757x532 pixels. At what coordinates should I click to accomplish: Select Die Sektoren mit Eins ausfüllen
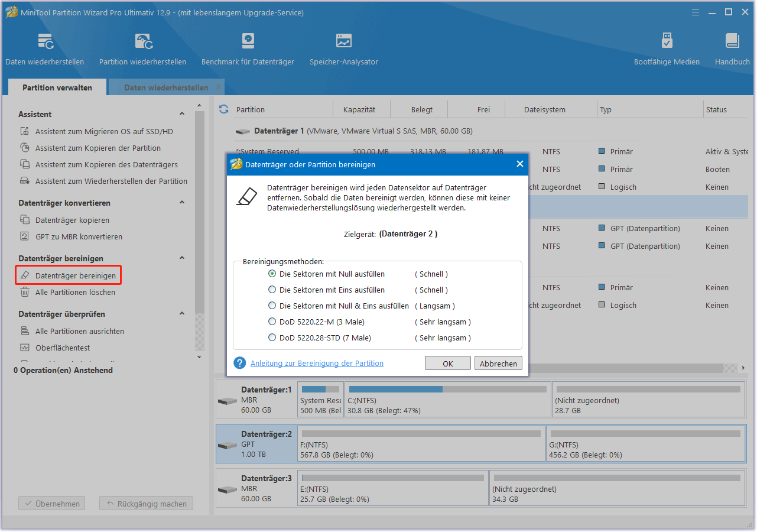272,290
